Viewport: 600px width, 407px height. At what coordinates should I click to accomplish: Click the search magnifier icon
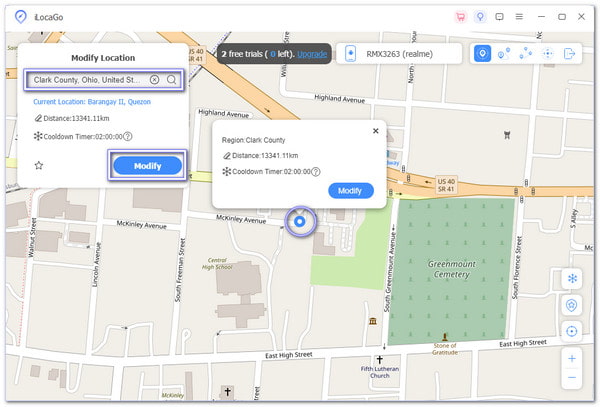point(171,80)
